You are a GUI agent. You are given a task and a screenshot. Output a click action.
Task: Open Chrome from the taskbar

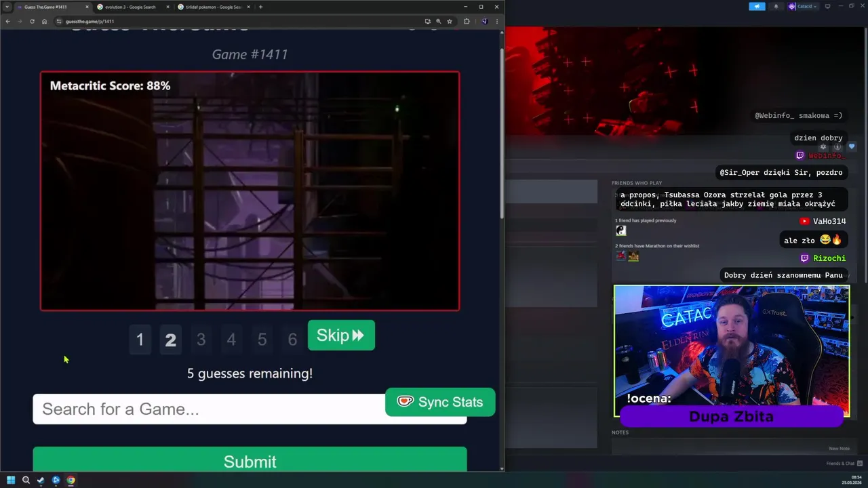[71, 480]
